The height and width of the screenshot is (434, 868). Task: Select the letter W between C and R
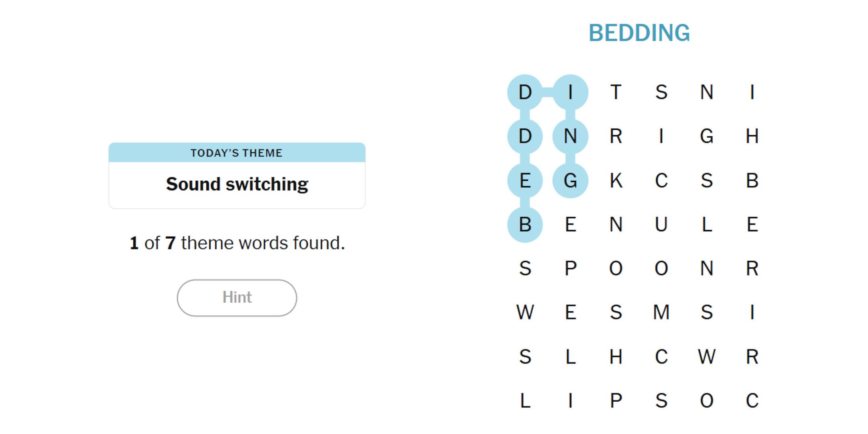pos(707,357)
